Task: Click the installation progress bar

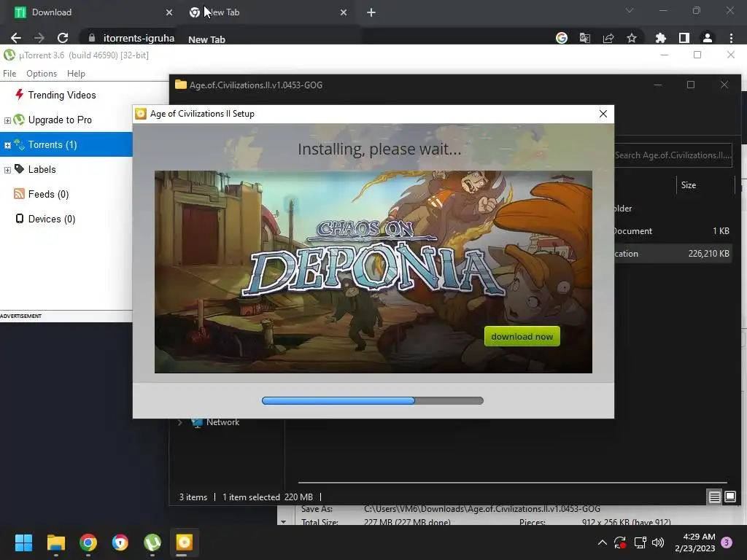Action: pyautogui.click(x=373, y=400)
